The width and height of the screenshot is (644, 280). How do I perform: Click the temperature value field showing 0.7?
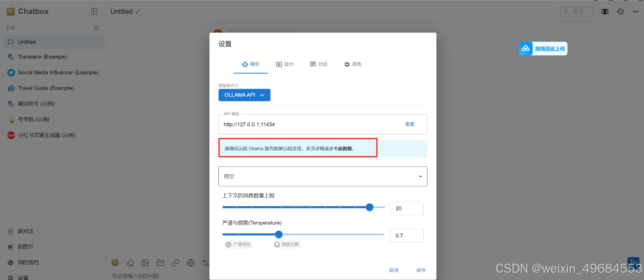407,235
